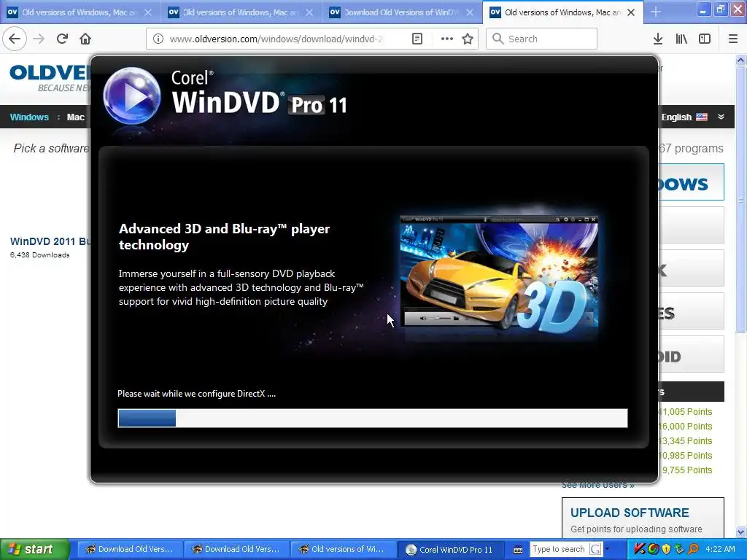Click the WinDVD blue play-orb logo
This screenshot has width=747, height=560.
[132, 95]
